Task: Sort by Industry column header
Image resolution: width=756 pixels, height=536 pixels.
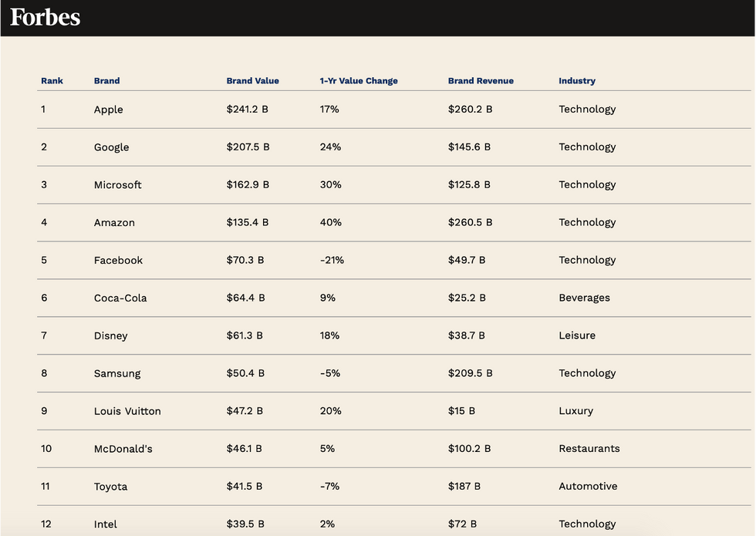Action: pyautogui.click(x=577, y=81)
